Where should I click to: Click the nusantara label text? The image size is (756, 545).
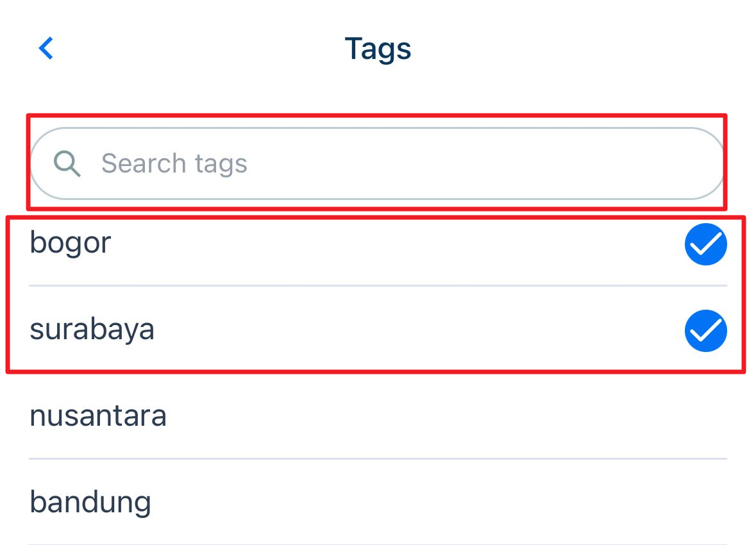pyautogui.click(x=98, y=416)
